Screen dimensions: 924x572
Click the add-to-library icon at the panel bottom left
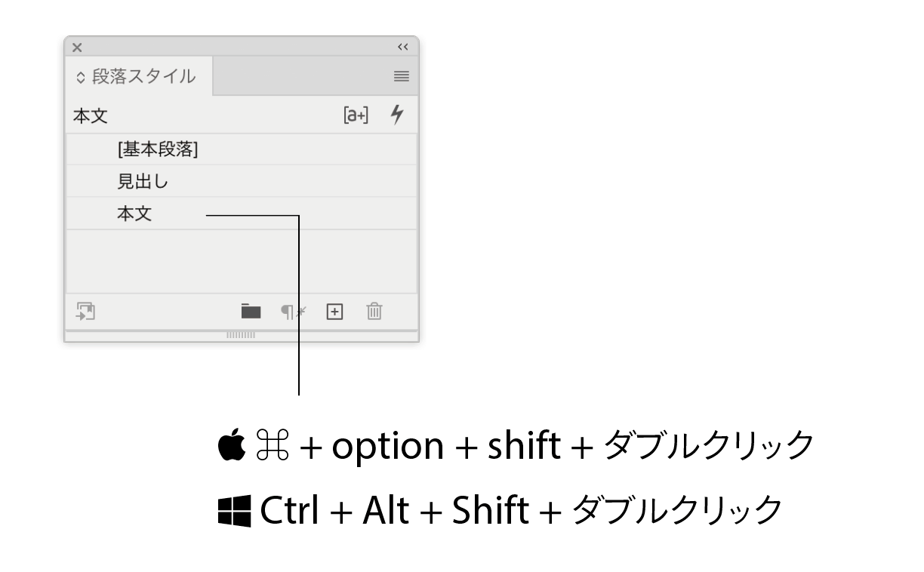(85, 311)
